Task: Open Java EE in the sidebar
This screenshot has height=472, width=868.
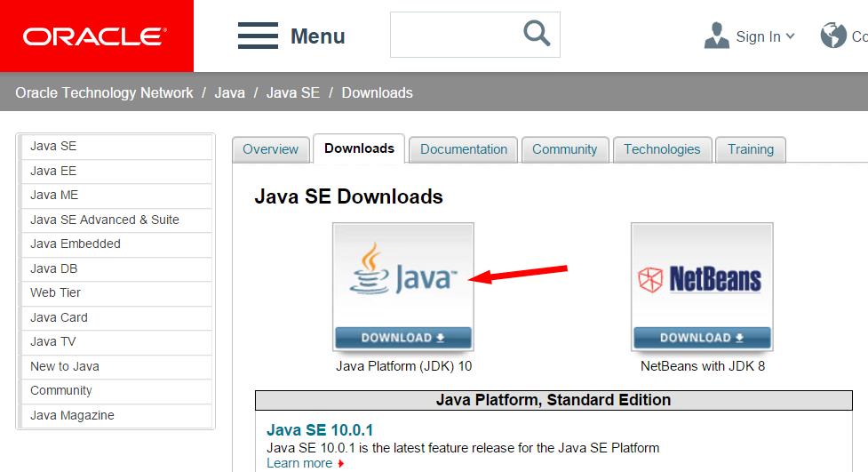Action: click(116, 172)
